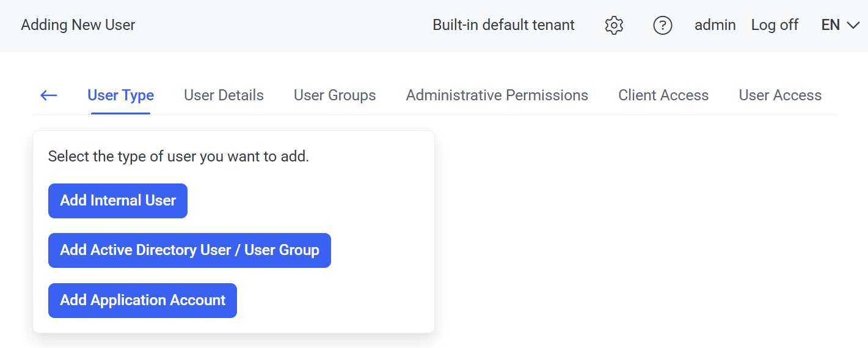Click Add Active Directory User / User Group
The width and height of the screenshot is (868, 348).
(189, 250)
